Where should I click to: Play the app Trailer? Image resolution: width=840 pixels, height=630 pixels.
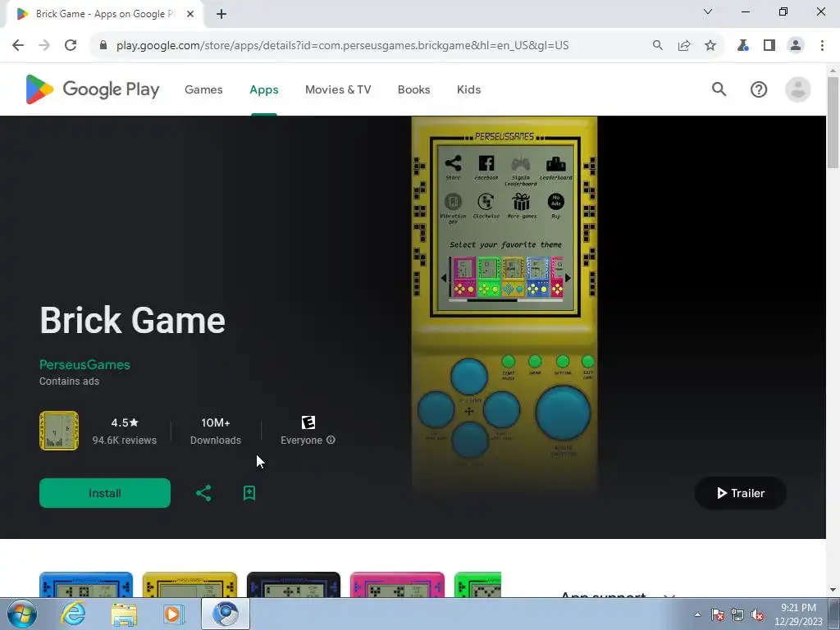tap(741, 493)
